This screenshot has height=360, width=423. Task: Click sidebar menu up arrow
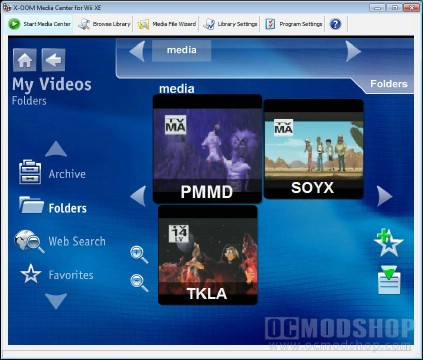click(x=56, y=149)
